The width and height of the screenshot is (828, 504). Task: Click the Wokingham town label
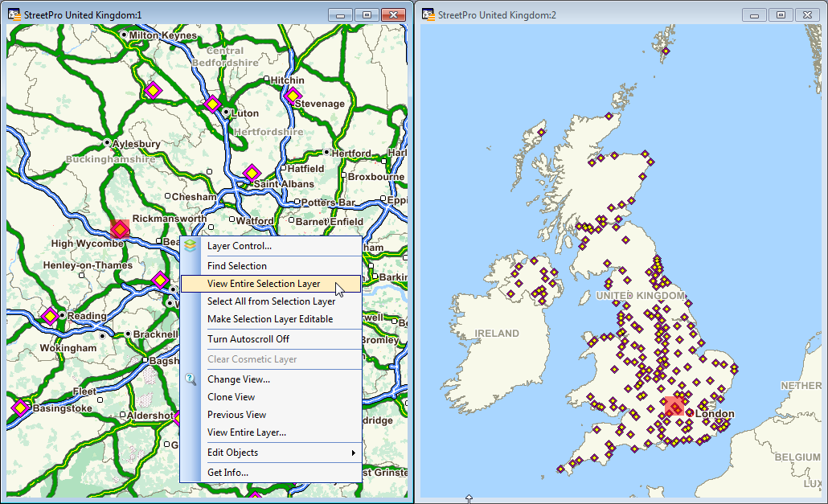tap(68, 348)
